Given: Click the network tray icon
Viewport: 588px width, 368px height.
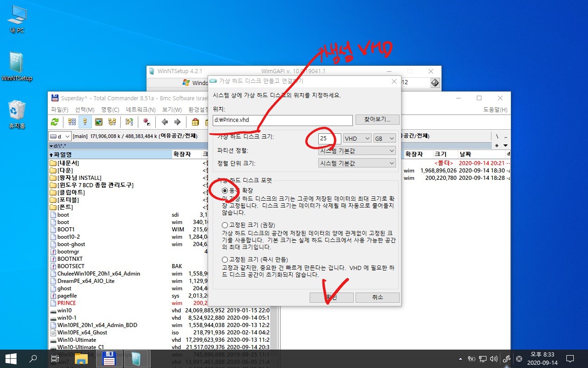Looking at the screenshot, I should pyautogui.click(x=483, y=359).
